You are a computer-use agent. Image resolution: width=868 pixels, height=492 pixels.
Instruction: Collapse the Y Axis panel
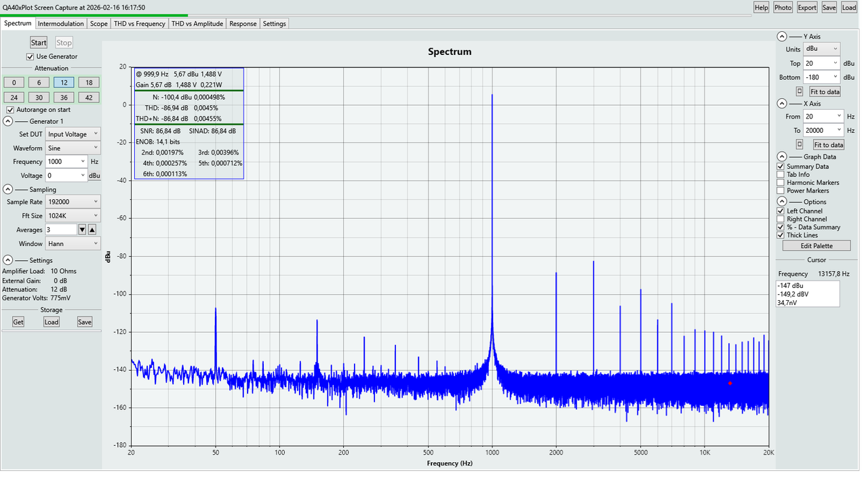tap(781, 37)
